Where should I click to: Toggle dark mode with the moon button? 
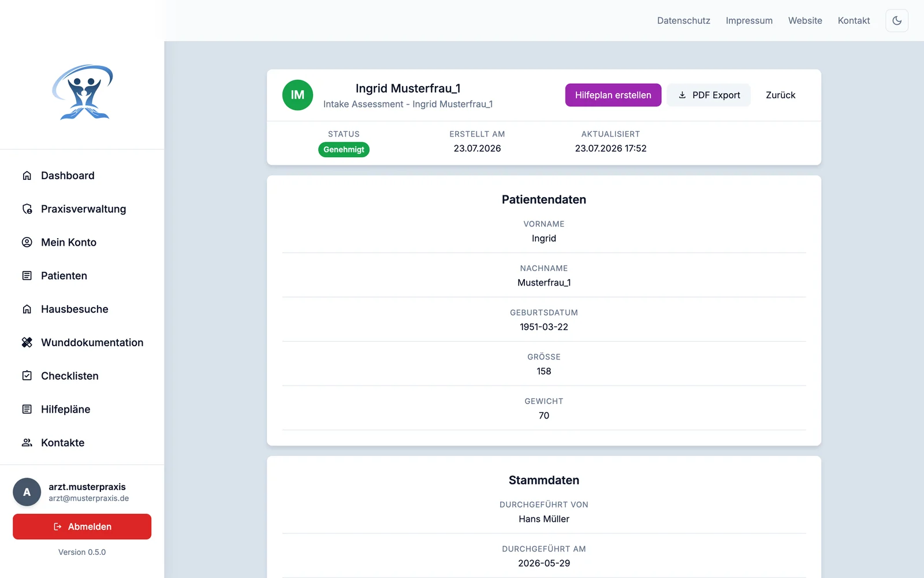(897, 20)
